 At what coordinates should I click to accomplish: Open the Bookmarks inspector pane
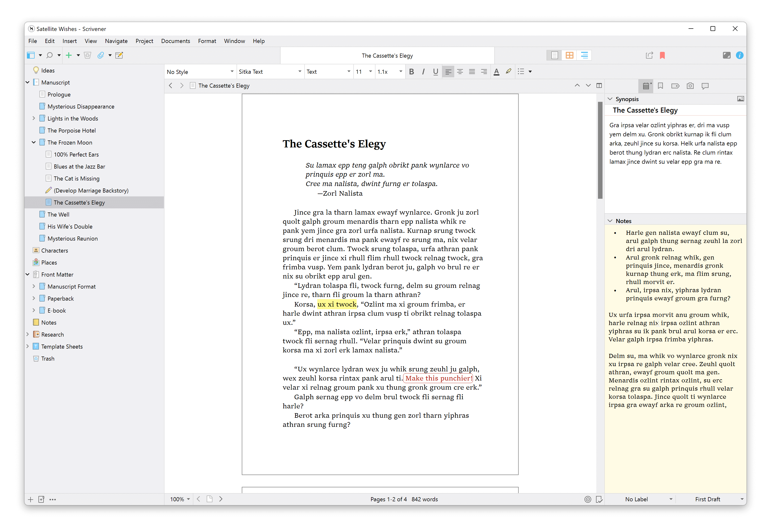click(x=660, y=86)
